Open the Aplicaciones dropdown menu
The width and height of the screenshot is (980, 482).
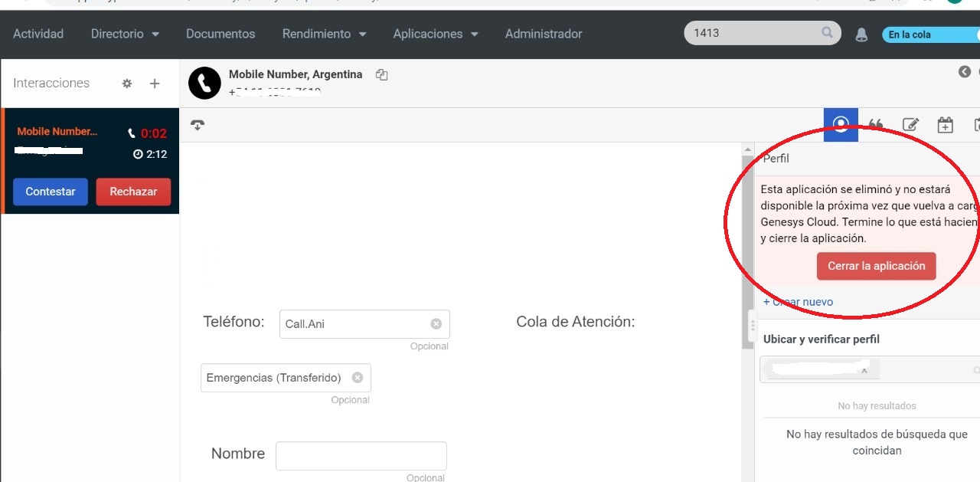436,34
